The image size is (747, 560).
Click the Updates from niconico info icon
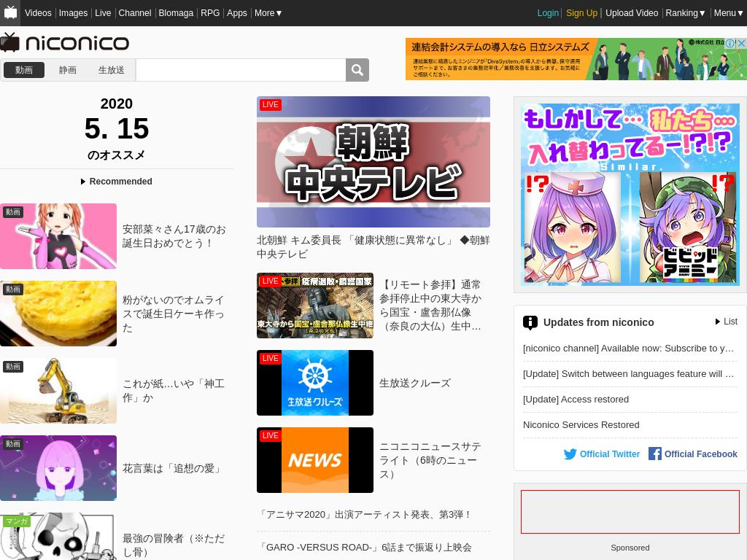(x=530, y=322)
